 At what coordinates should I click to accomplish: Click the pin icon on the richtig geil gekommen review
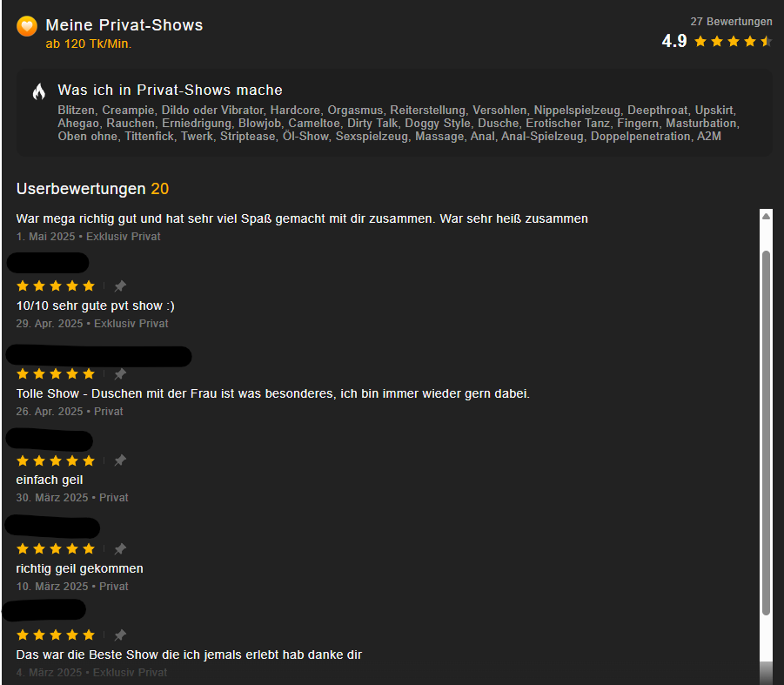120,548
